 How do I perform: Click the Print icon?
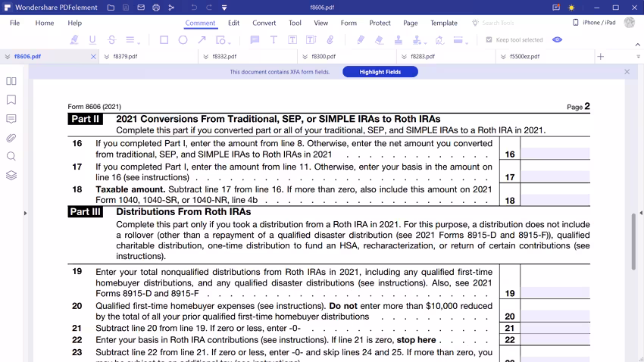(156, 8)
